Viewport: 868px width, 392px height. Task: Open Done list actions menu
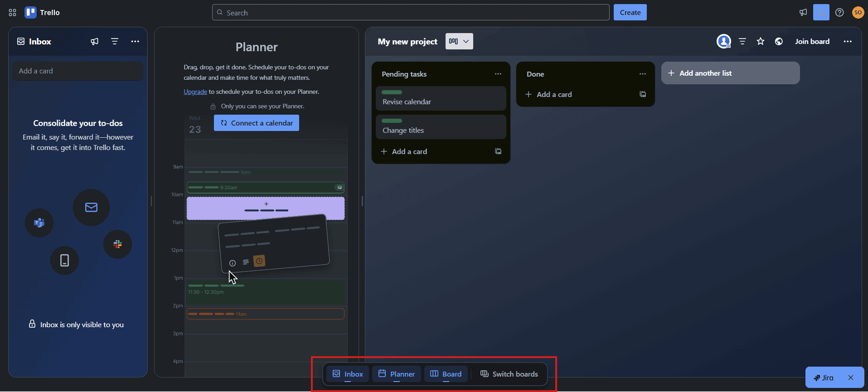(643, 74)
